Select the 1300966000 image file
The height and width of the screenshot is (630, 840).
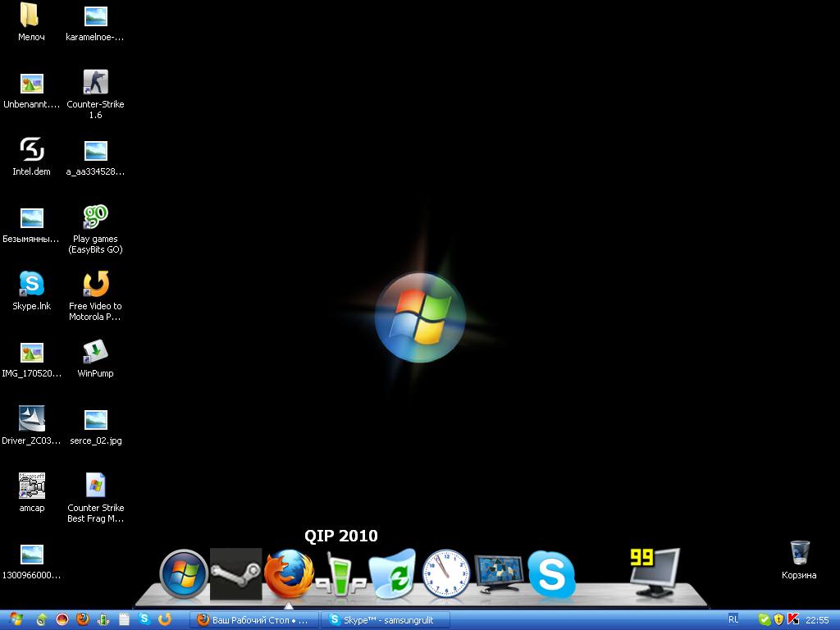[x=32, y=561]
